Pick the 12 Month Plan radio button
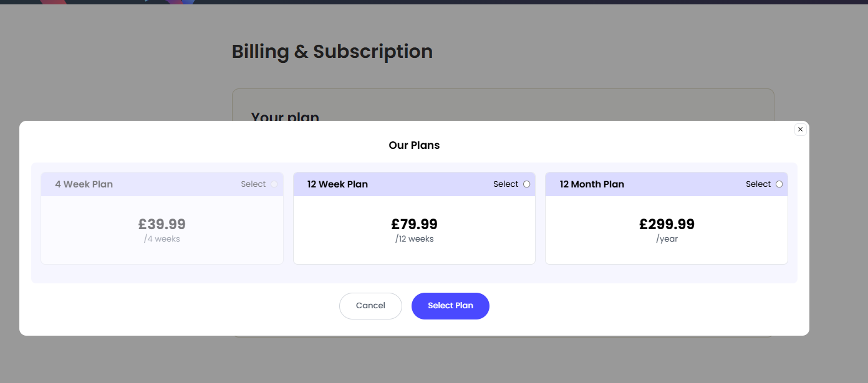Image resolution: width=868 pixels, height=383 pixels. [779, 184]
